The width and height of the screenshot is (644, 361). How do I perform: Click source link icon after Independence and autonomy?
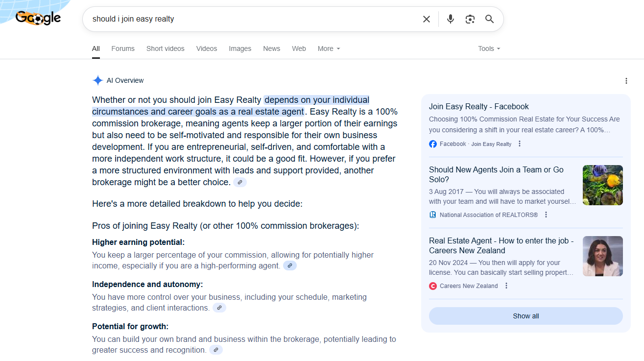[219, 308]
